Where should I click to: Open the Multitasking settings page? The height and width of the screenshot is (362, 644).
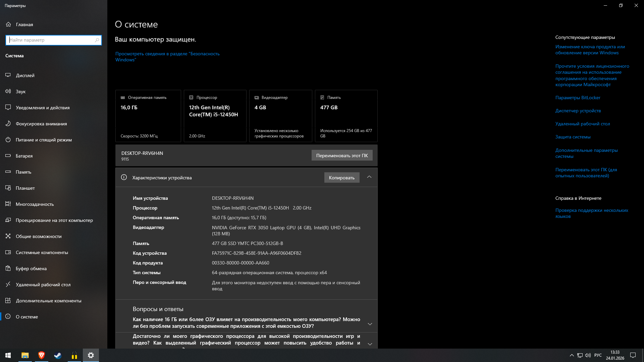coord(35,204)
